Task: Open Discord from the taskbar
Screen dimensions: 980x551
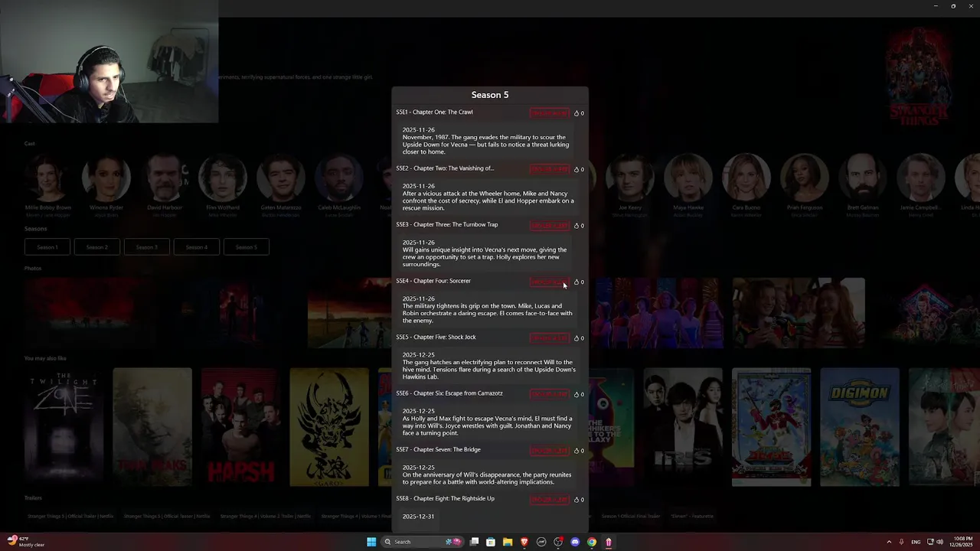Action: [575, 542]
